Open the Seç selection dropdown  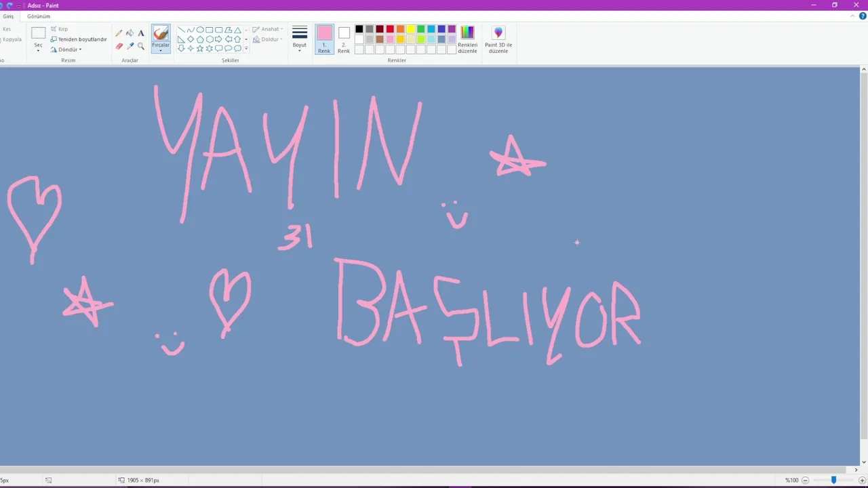[38, 46]
